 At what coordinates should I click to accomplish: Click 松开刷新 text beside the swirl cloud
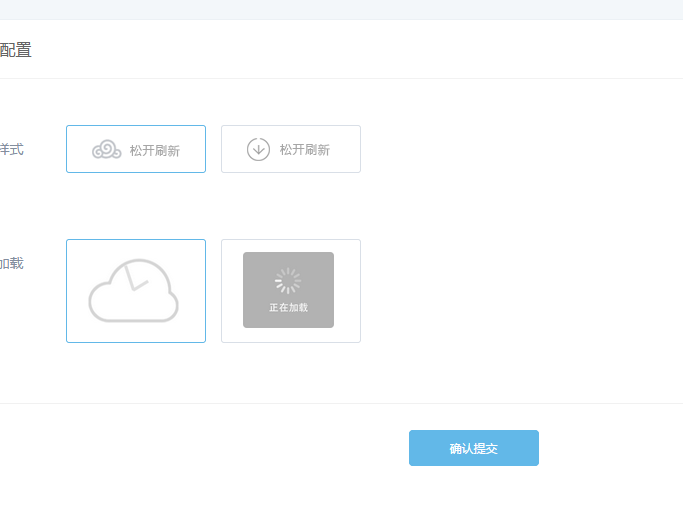(x=155, y=150)
